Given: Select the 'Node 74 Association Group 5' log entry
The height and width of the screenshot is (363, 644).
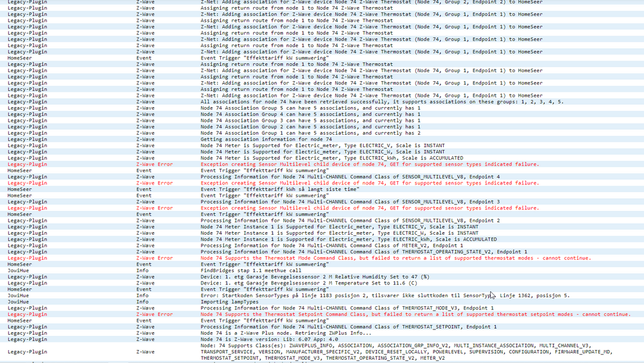Looking at the screenshot, I should (310, 108).
